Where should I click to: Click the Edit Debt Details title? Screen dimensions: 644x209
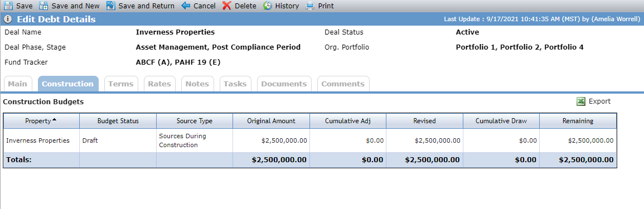56,20
